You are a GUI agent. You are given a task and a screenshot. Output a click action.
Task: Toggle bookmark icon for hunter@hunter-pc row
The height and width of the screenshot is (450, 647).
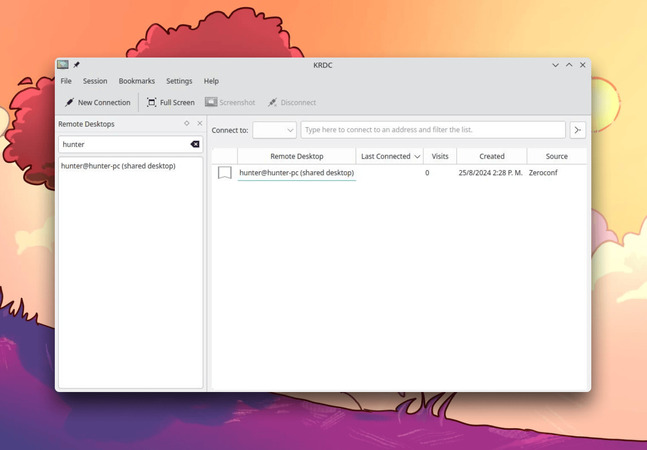(224, 173)
